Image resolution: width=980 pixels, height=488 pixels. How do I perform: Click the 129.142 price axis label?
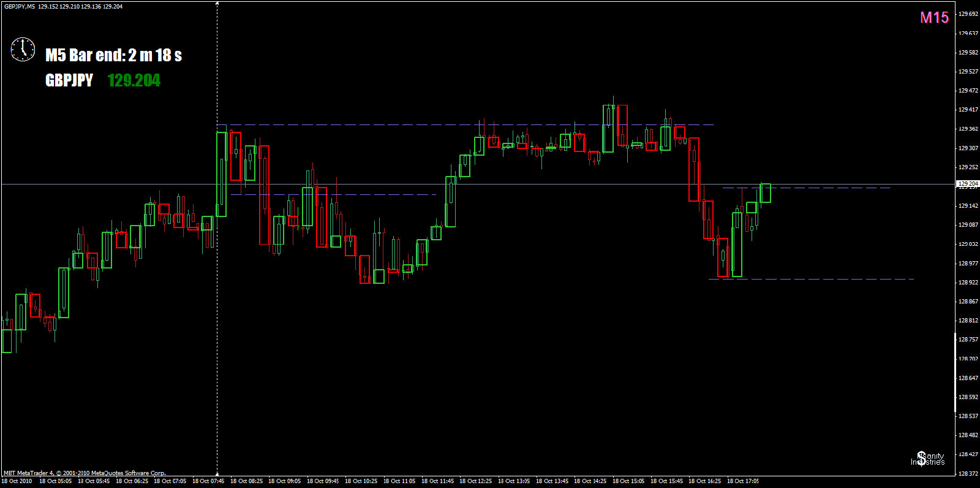coord(968,205)
